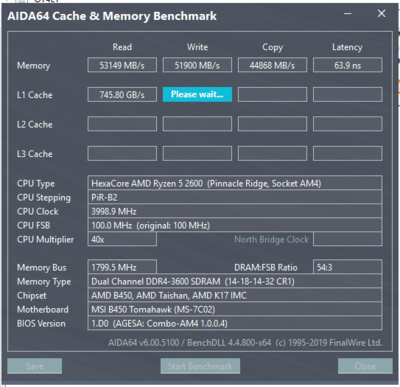Viewport: 400px width, 387px height.
Task: Click the Motherboard MSI B450 Tomahawk field
Action: 235,309
